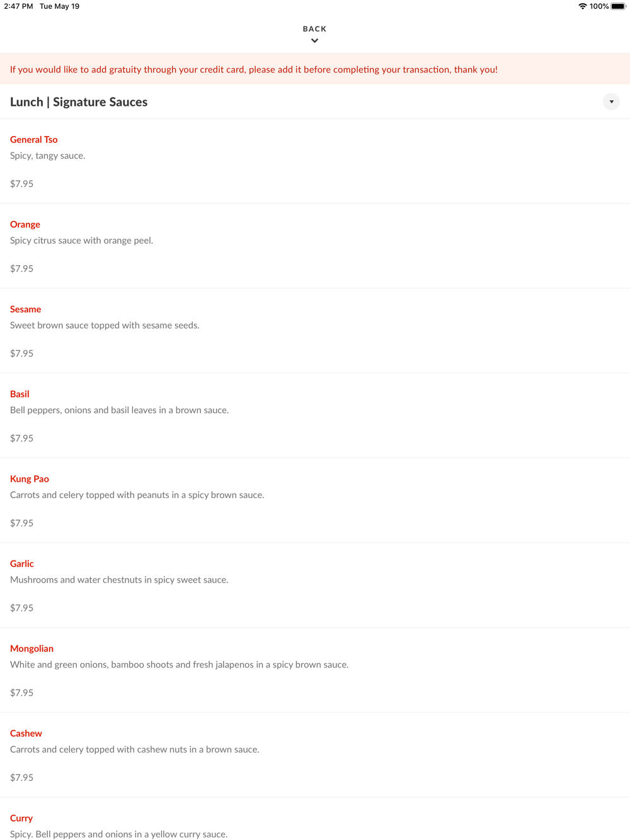Click the time display in status bar
The width and height of the screenshot is (630, 840).
[18, 6]
